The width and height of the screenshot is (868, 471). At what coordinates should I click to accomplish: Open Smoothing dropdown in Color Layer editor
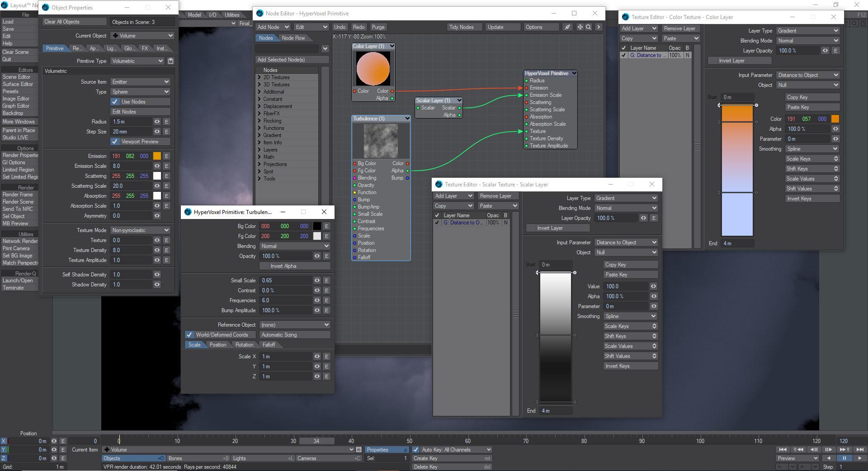tap(812, 149)
